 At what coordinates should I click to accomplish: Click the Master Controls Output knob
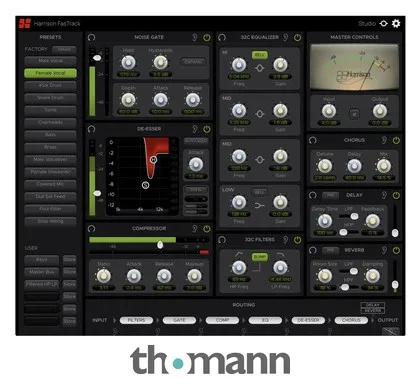click(x=380, y=111)
